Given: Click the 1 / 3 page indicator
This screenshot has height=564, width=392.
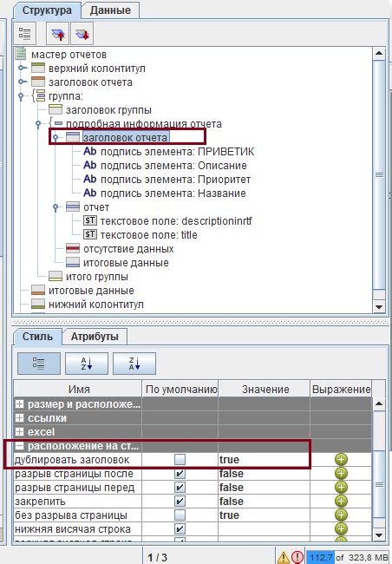Looking at the screenshot, I should pyautogui.click(x=157, y=558).
